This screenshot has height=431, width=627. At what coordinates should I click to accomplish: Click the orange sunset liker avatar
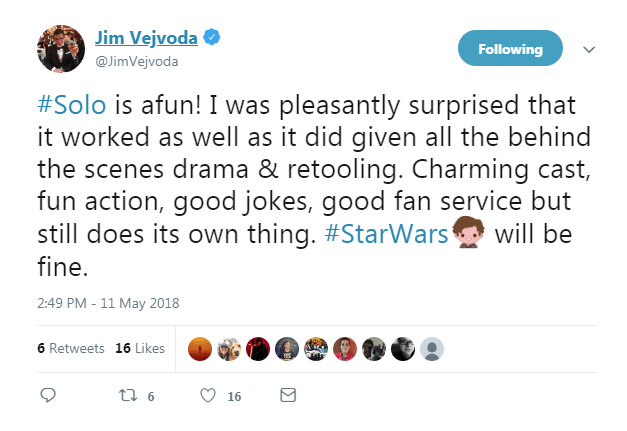coord(200,348)
